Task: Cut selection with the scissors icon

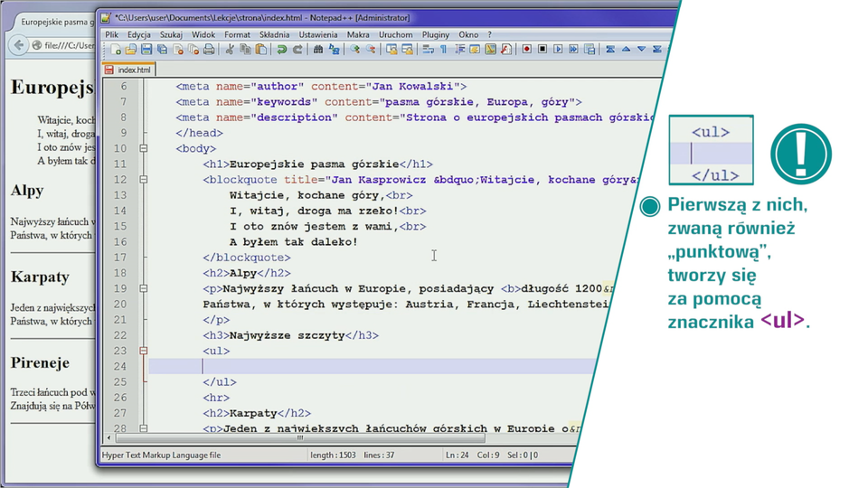Action: (x=229, y=50)
